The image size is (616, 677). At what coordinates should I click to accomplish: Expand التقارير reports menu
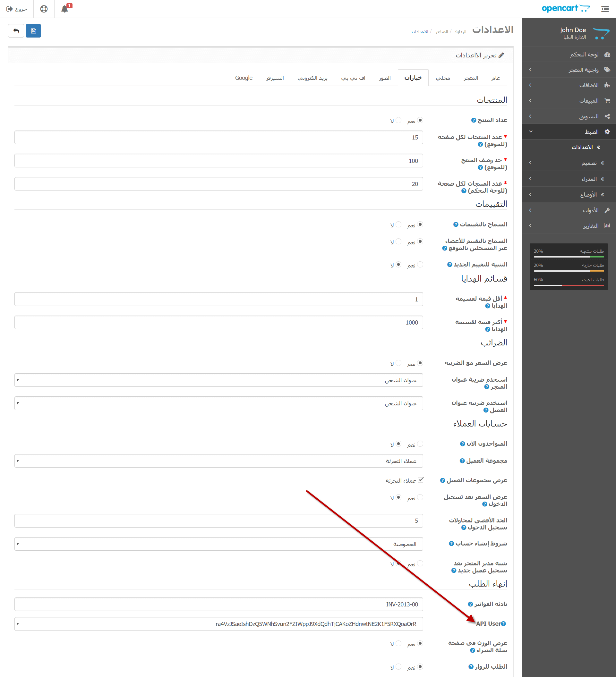[569, 226]
